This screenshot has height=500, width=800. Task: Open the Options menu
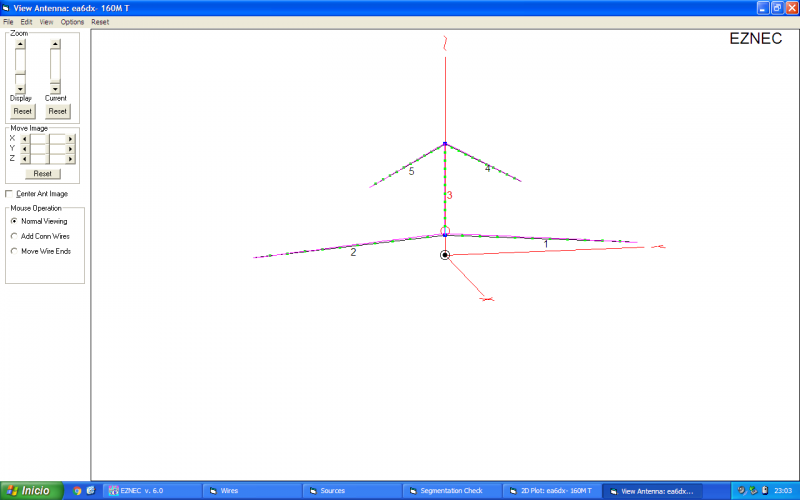point(72,21)
